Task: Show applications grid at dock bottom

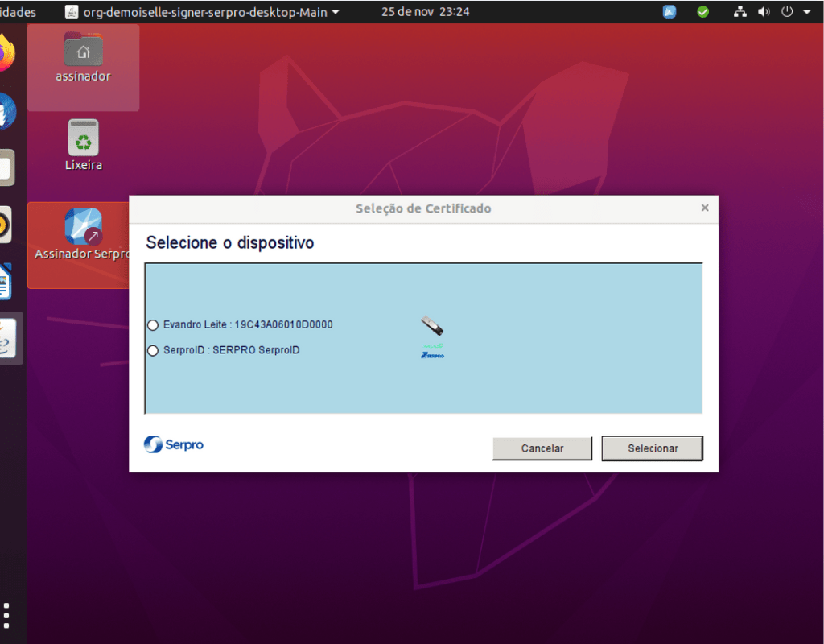Action: [x=6, y=616]
